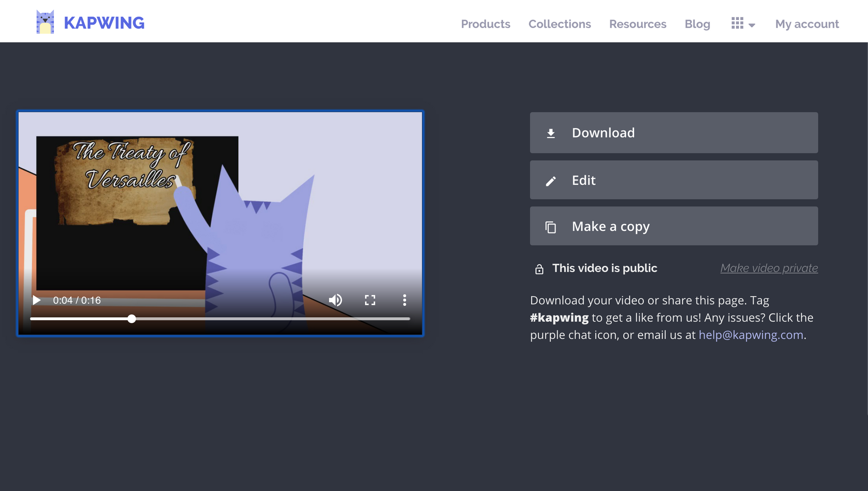Click the Make a copy button
This screenshot has width=868, height=491.
(x=674, y=226)
